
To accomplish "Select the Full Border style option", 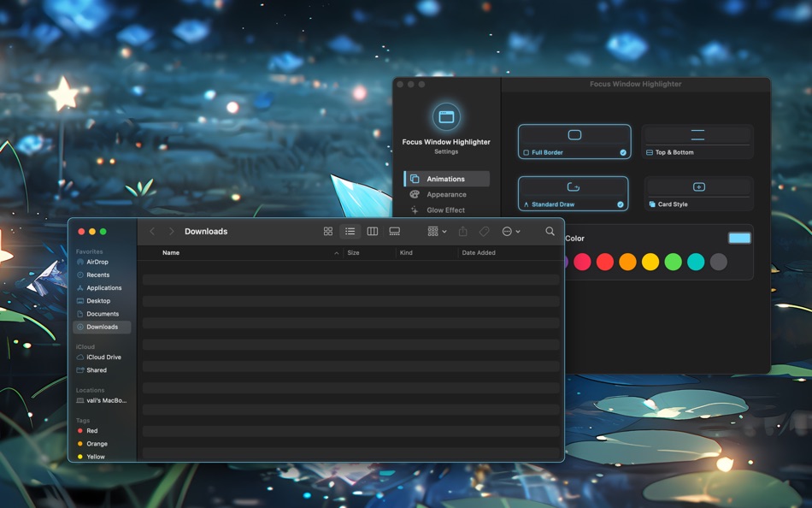I will click(x=574, y=141).
